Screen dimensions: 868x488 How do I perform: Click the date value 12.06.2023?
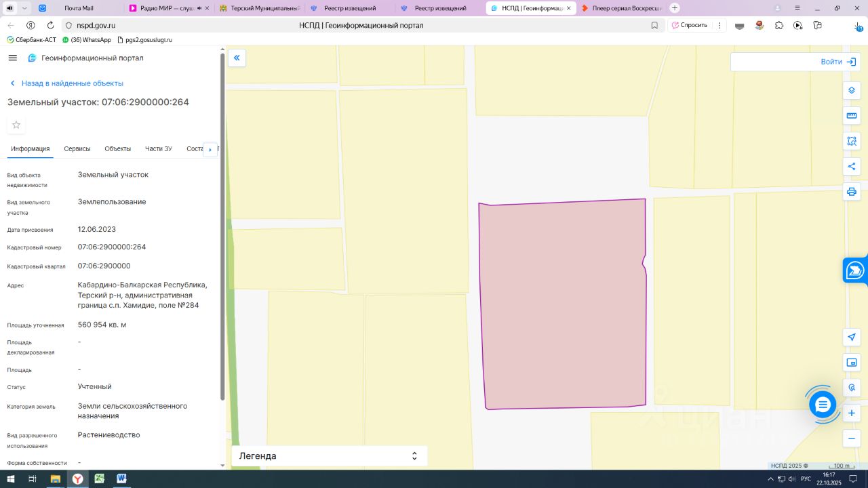(x=97, y=230)
